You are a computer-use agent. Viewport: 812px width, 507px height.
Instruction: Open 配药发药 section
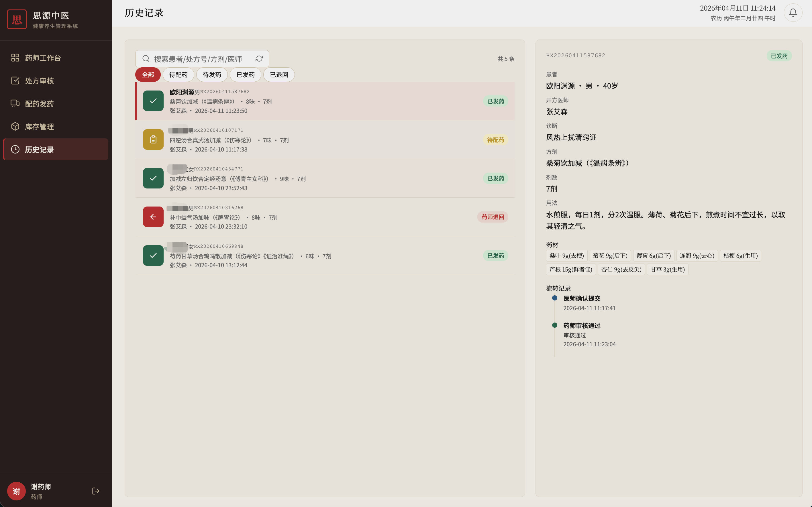tap(39, 104)
